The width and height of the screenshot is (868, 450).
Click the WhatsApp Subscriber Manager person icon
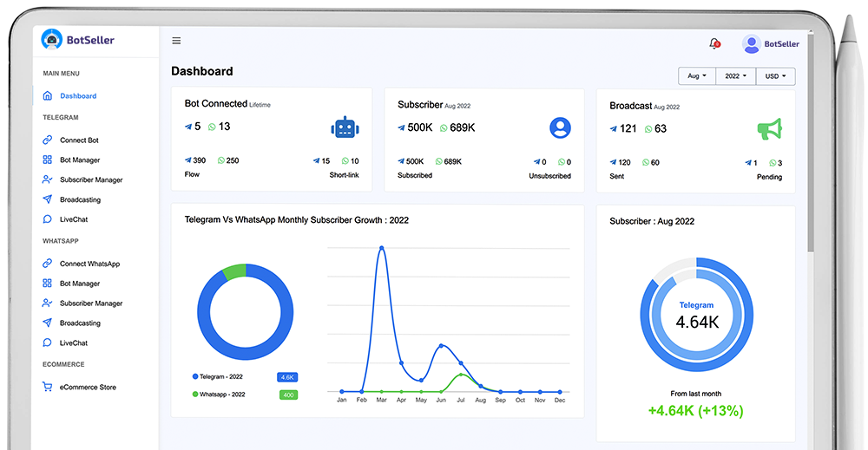[48, 303]
